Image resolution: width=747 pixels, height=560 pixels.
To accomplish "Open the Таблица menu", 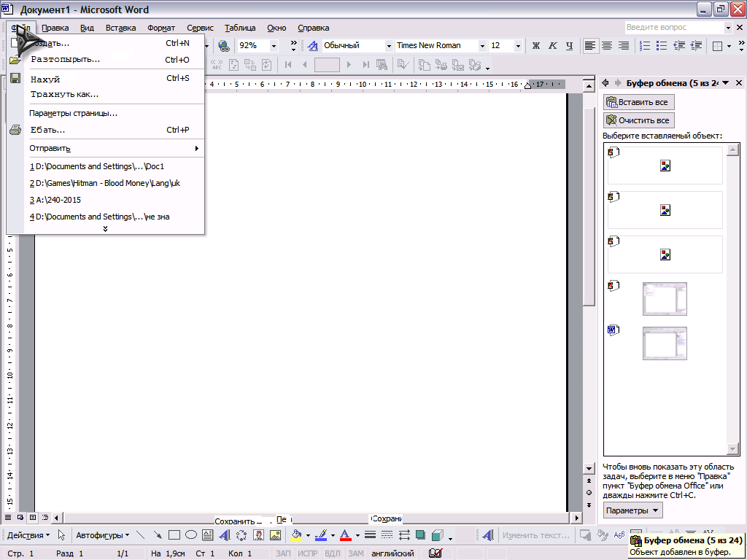I will pos(240,28).
